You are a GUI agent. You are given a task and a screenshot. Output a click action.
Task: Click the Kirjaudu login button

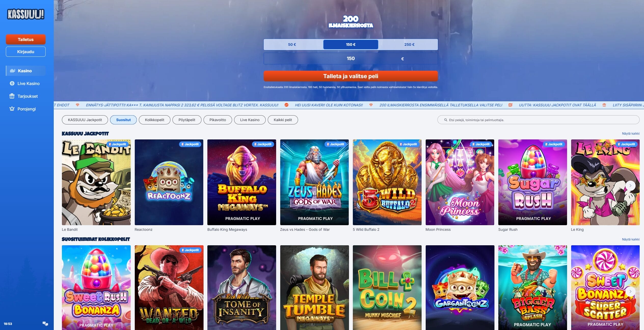[26, 52]
